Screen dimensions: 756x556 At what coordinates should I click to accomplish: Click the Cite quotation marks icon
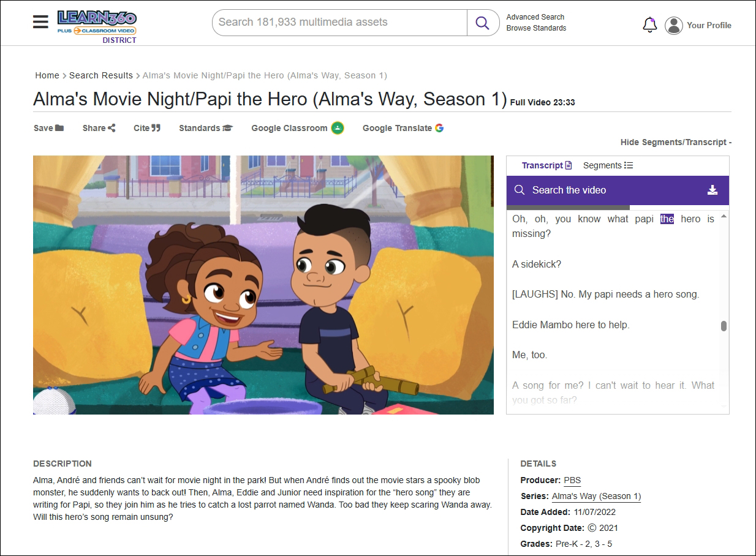[156, 128]
